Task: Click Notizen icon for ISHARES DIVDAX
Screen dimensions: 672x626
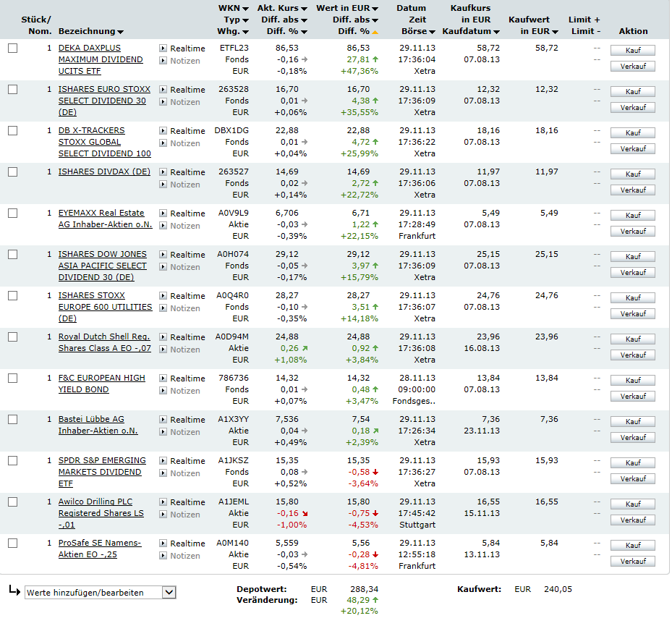Action: tap(163, 185)
